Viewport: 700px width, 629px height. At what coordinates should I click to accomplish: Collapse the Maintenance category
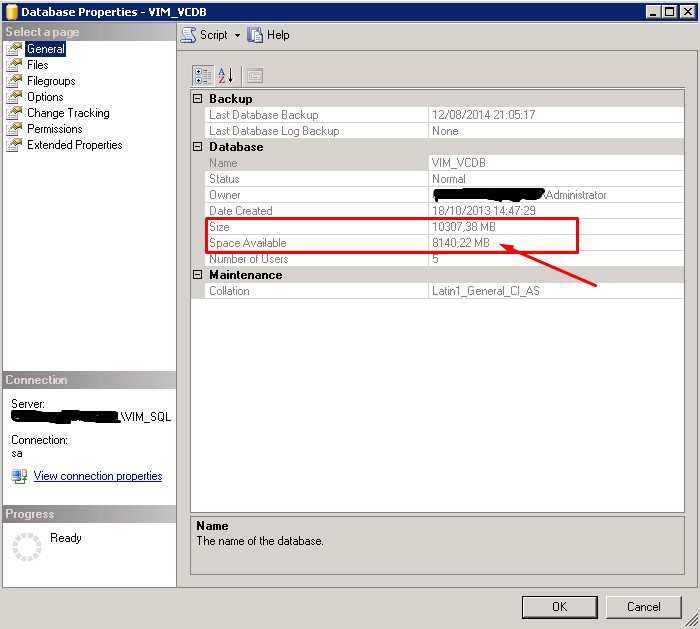tap(198, 275)
